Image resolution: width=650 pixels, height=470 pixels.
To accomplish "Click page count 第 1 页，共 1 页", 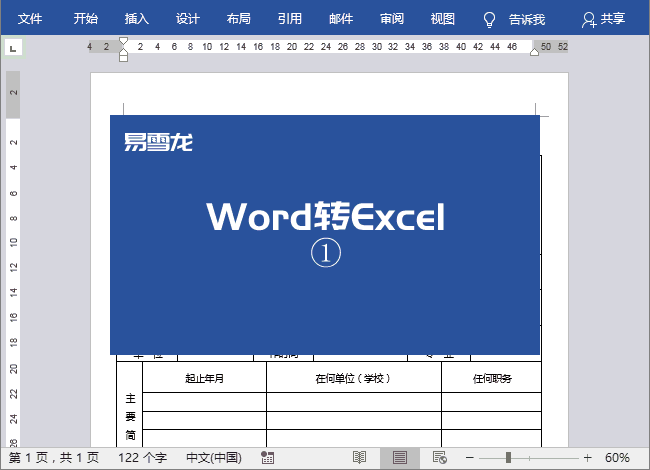I will tap(54, 458).
